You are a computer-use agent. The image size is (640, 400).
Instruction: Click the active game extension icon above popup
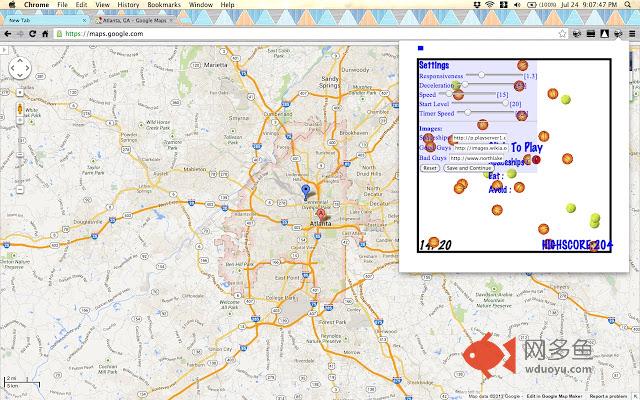click(618, 34)
